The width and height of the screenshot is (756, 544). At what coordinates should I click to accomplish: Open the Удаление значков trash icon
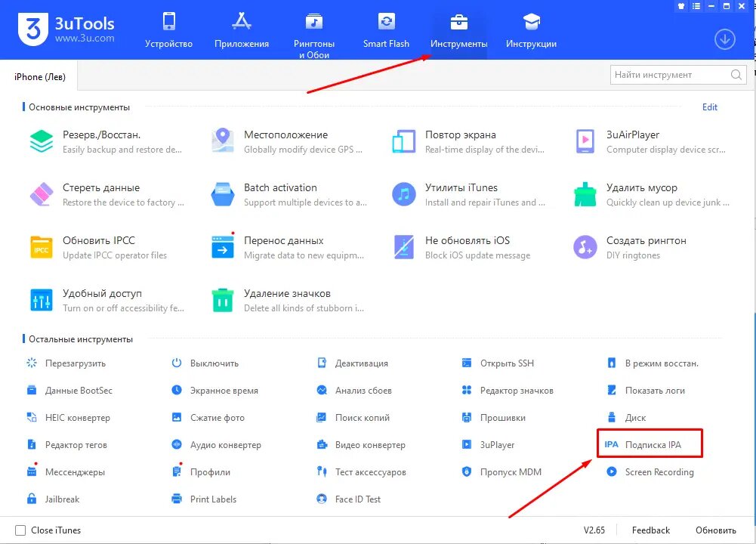[x=223, y=300]
